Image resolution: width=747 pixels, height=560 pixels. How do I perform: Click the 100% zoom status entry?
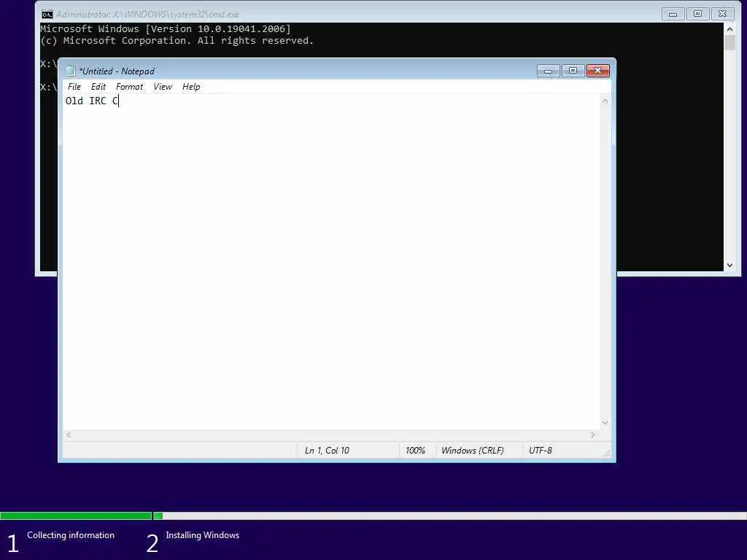click(415, 451)
